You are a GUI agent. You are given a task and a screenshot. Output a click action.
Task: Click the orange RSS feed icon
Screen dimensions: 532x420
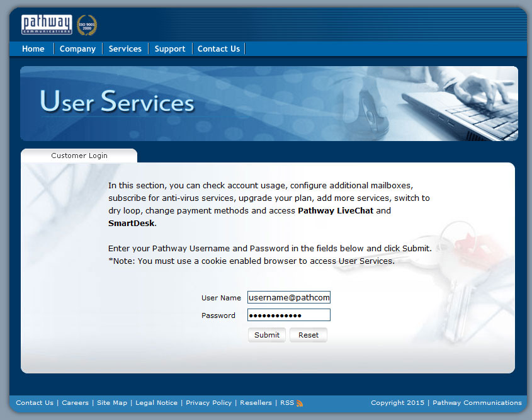click(x=300, y=403)
